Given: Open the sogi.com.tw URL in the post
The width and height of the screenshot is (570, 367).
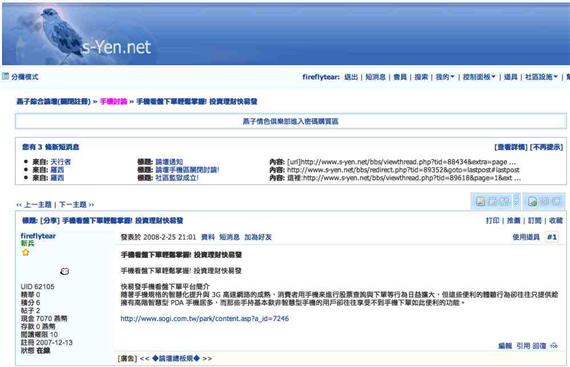Looking at the screenshot, I should pos(205,319).
